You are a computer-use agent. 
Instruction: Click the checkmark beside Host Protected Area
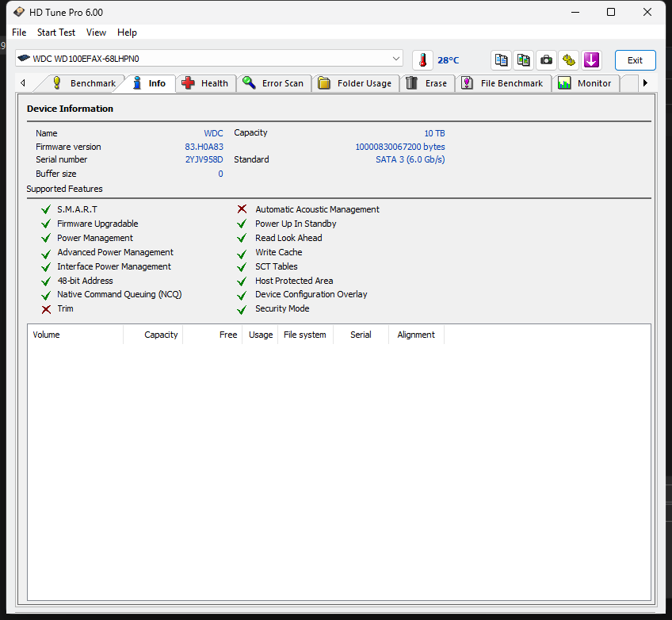point(242,281)
